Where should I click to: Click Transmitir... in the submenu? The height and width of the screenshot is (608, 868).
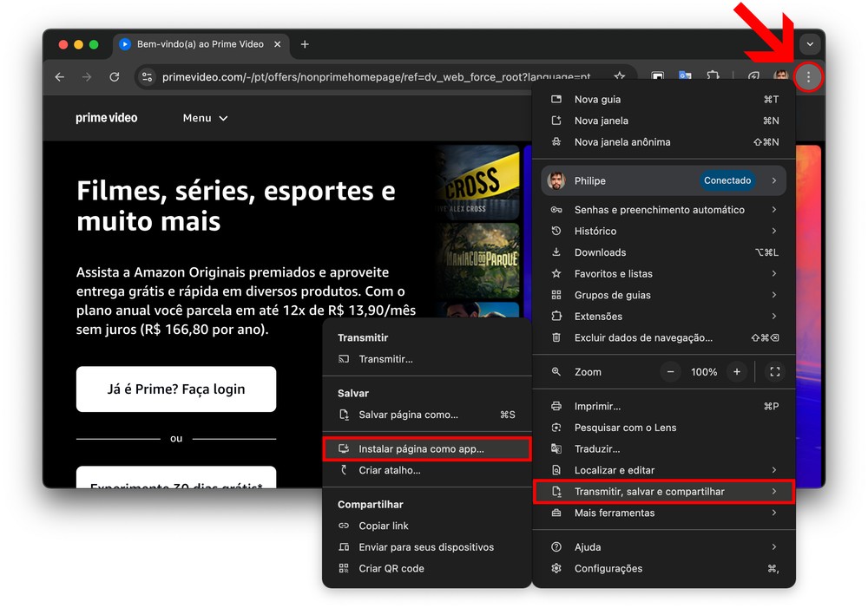point(427,359)
